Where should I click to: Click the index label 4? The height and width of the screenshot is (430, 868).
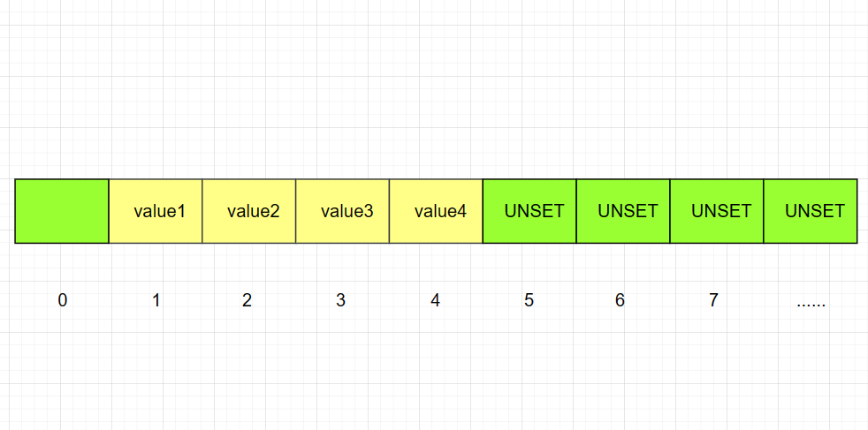tap(435, 300)
